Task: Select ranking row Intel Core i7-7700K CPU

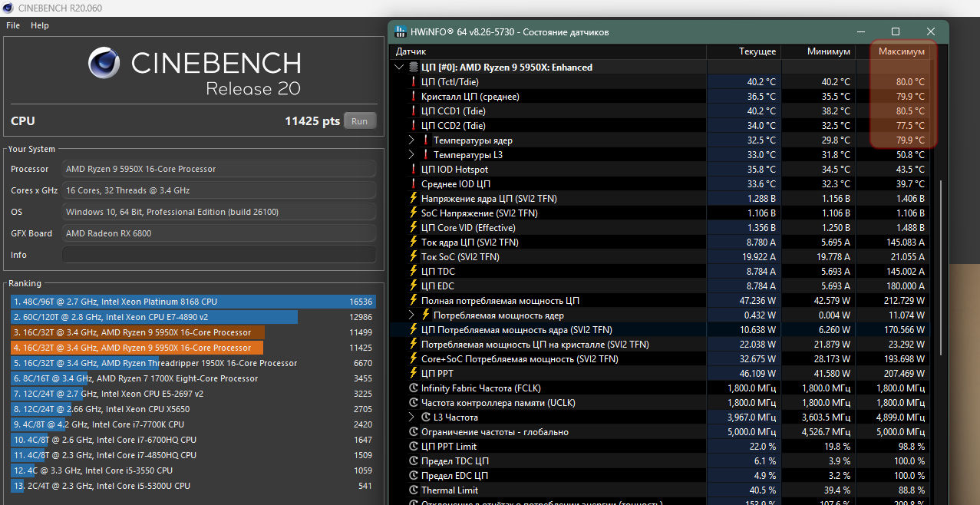Action: tap(192, 424)
